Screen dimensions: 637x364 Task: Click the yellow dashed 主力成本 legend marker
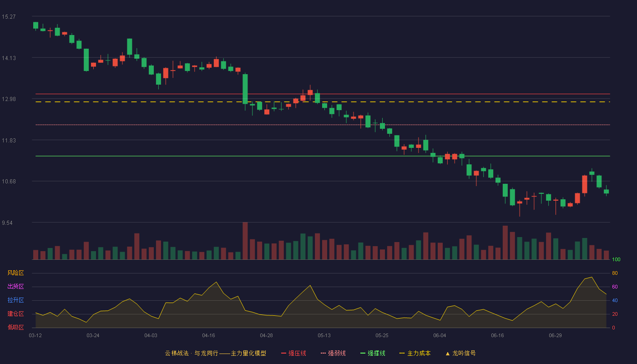pyautogui.click(x=402, y=353)
